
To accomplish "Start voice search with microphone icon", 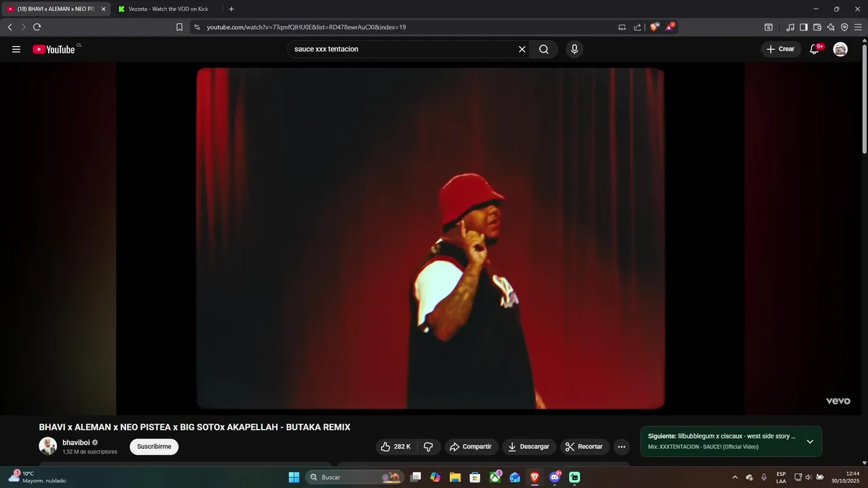I will point(574,49).
